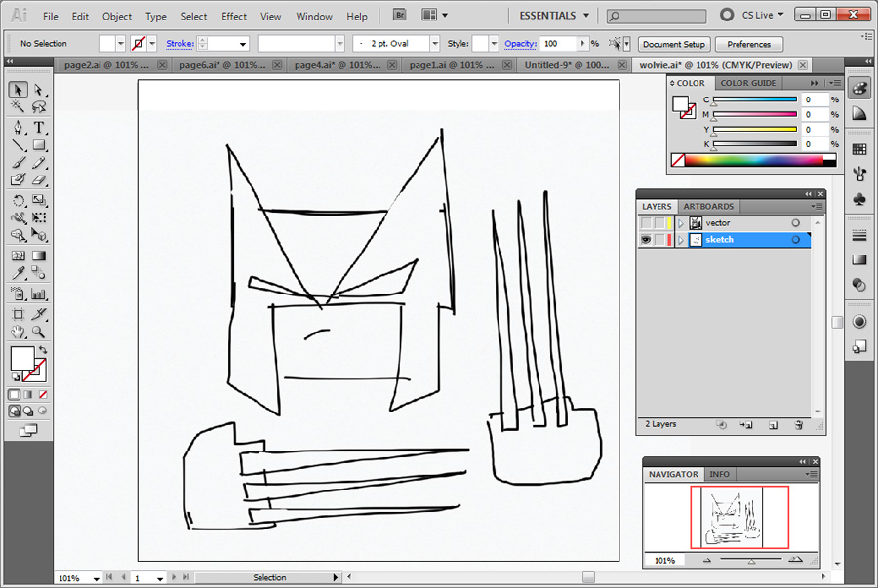Select the Column Graph tool

click(39, 294)
